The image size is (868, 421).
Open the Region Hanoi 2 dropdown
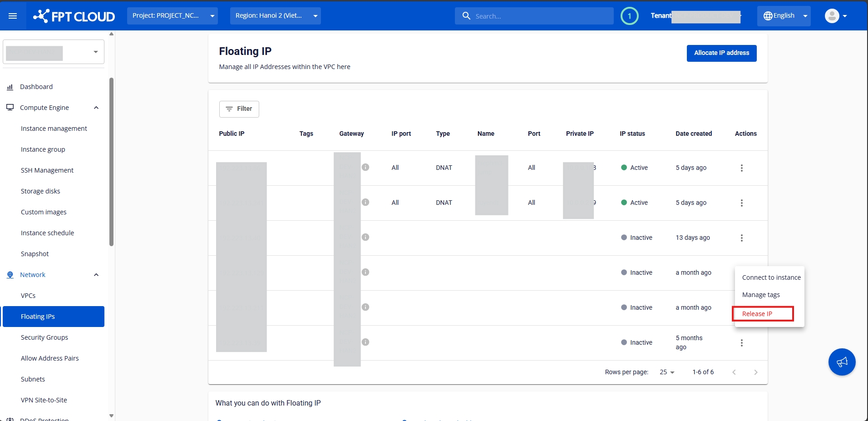point(275,16)
